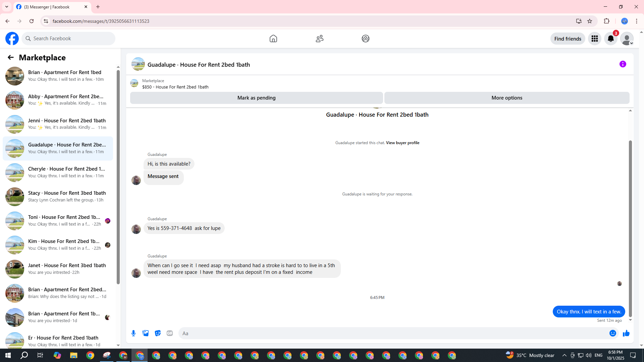Open conversation information panel icon

click(x=623, y=64)
